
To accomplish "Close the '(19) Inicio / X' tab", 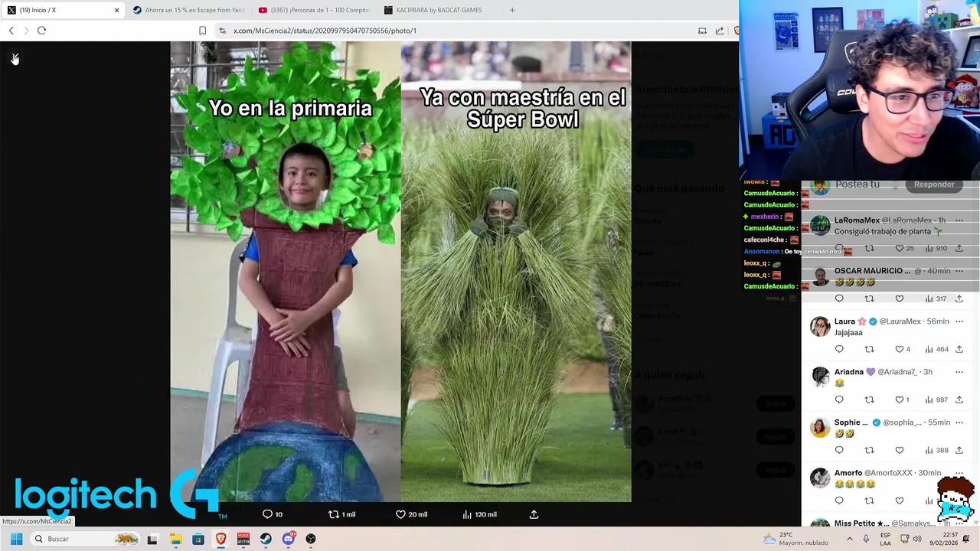I will (116, 10).
